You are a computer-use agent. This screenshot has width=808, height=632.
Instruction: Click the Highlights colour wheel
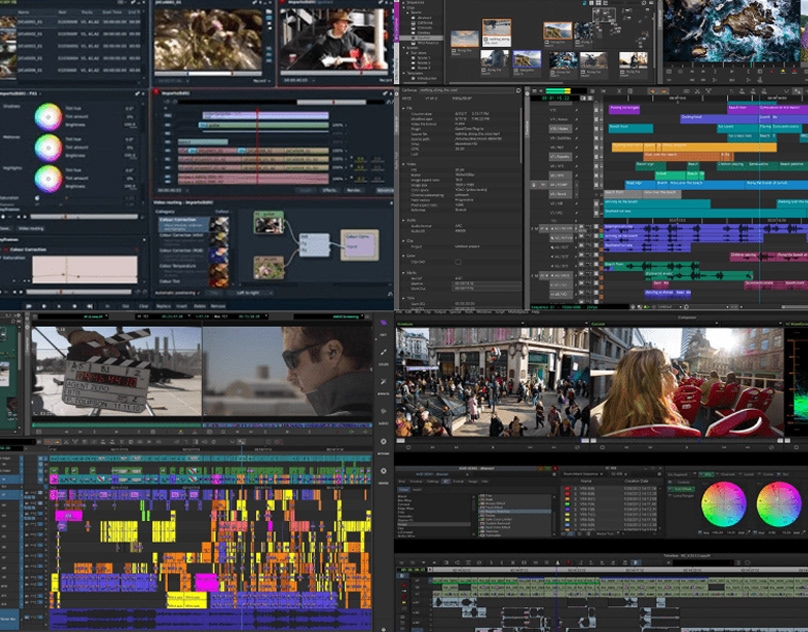48,179
